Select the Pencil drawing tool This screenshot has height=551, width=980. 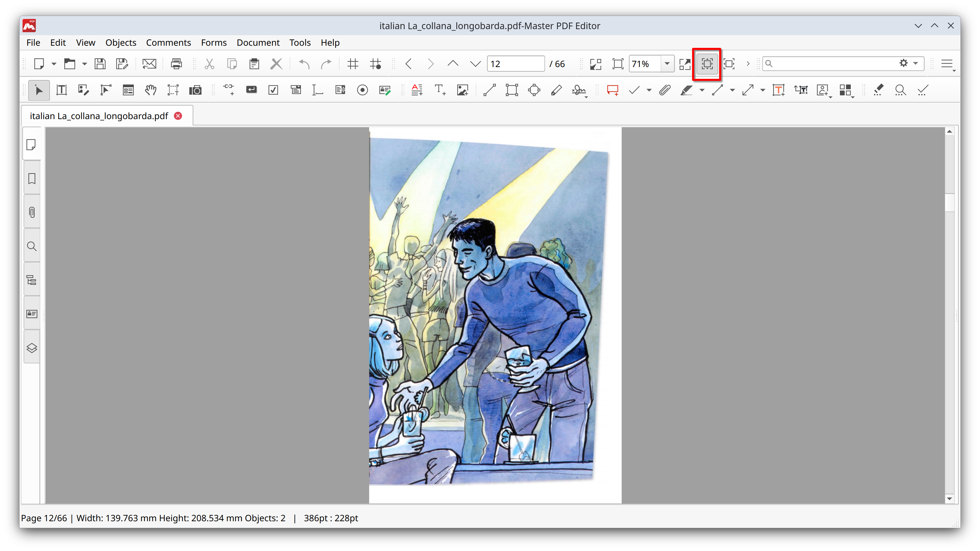556,90
